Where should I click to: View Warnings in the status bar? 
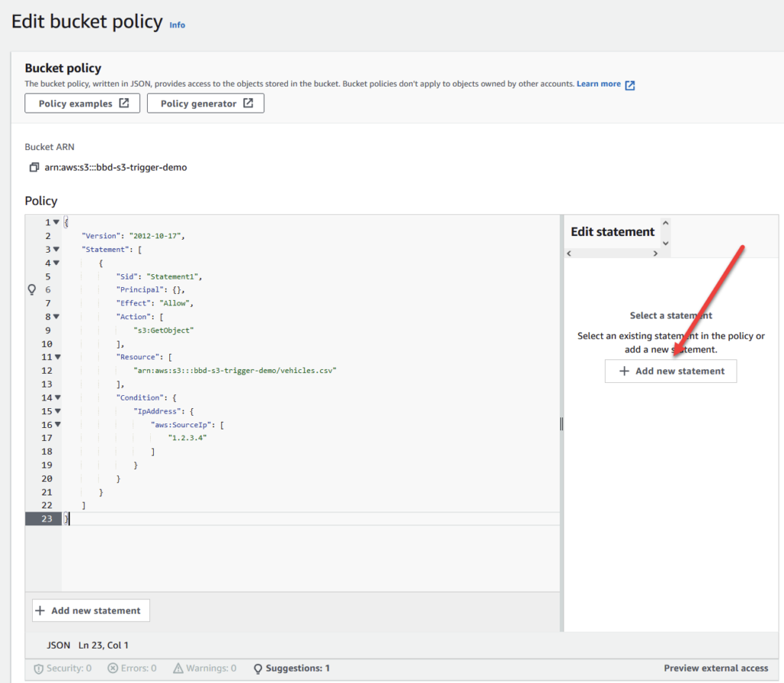(x=204, y=668)
